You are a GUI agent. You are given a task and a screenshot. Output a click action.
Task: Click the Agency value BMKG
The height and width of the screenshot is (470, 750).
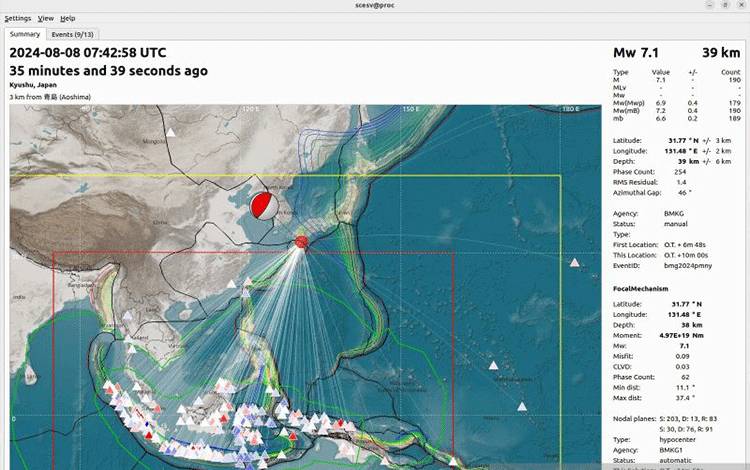[x=673, y=214]
